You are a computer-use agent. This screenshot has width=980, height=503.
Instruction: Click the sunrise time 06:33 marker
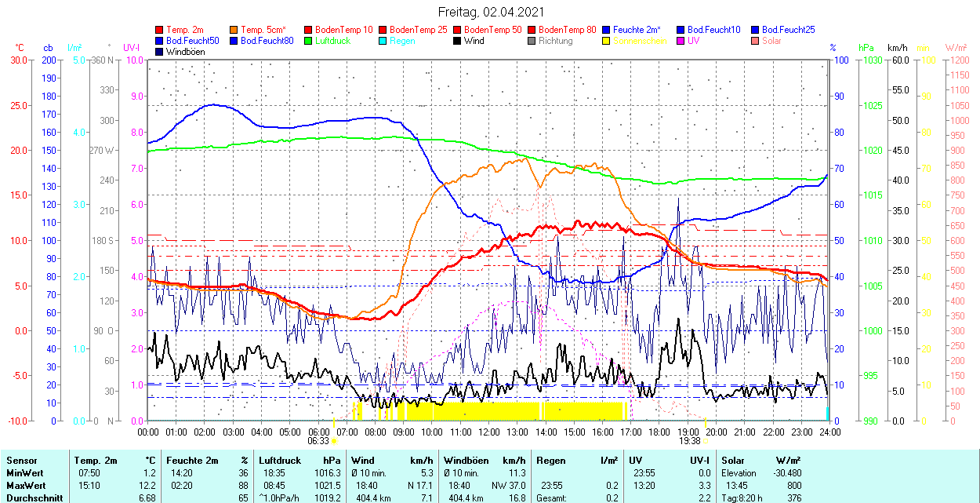[318, 441]
